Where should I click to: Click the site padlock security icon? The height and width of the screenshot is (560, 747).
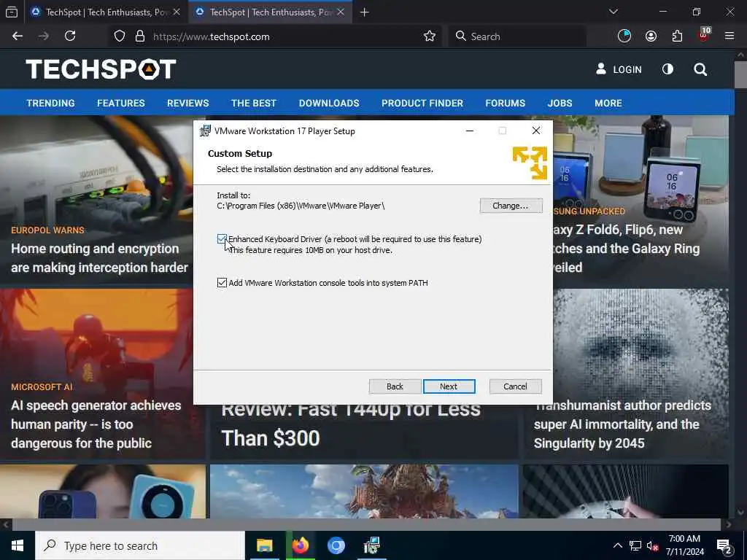click(139, 36)
